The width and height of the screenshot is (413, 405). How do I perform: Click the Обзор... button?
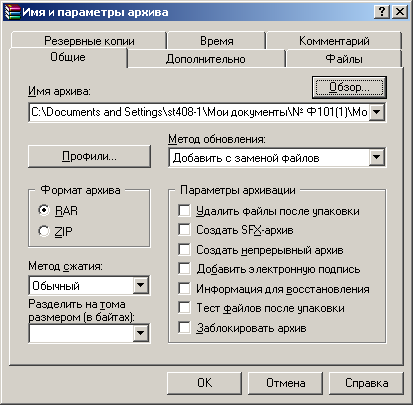coord(349,87)
